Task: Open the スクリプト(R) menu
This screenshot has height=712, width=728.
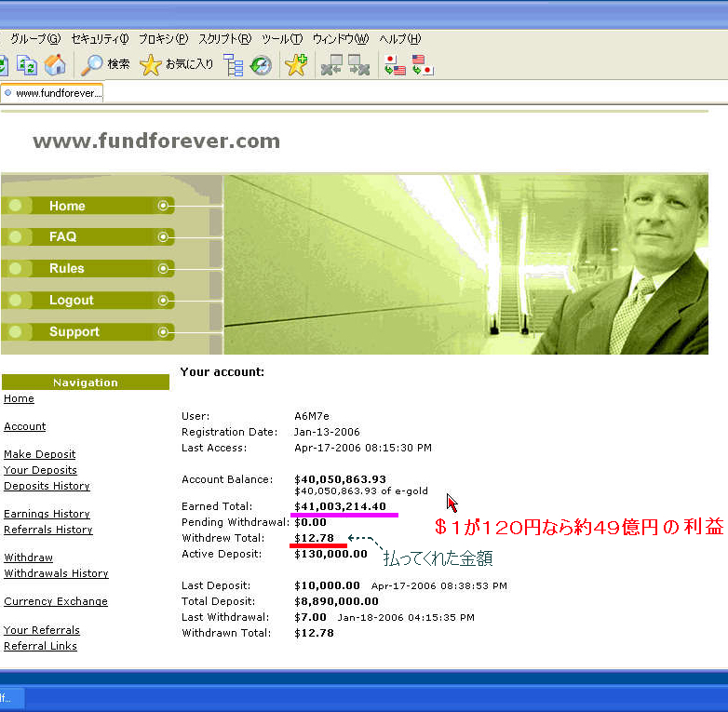Action: [x=224, y=39]
